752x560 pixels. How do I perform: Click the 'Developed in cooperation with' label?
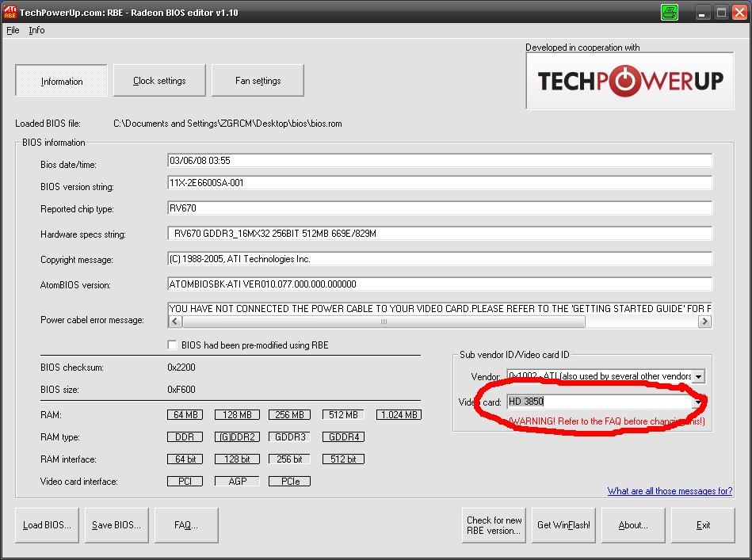pyautogui.click(x=582, y=48)
